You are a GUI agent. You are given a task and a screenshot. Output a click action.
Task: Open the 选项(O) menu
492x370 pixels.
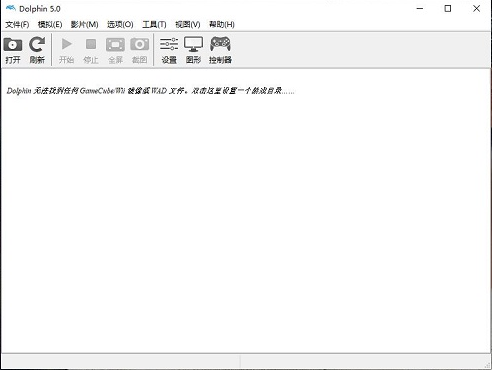(120, 24)
